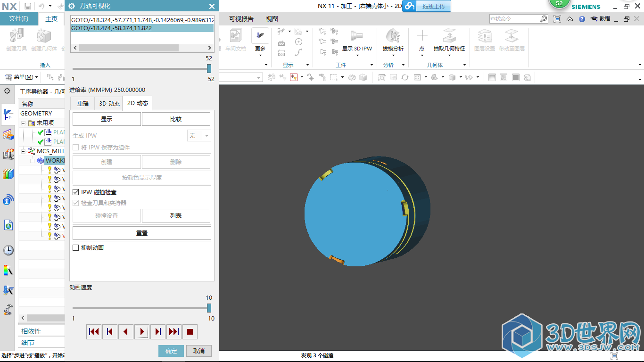Minimize the ribbon with caret icon

(x=570, y=19)
